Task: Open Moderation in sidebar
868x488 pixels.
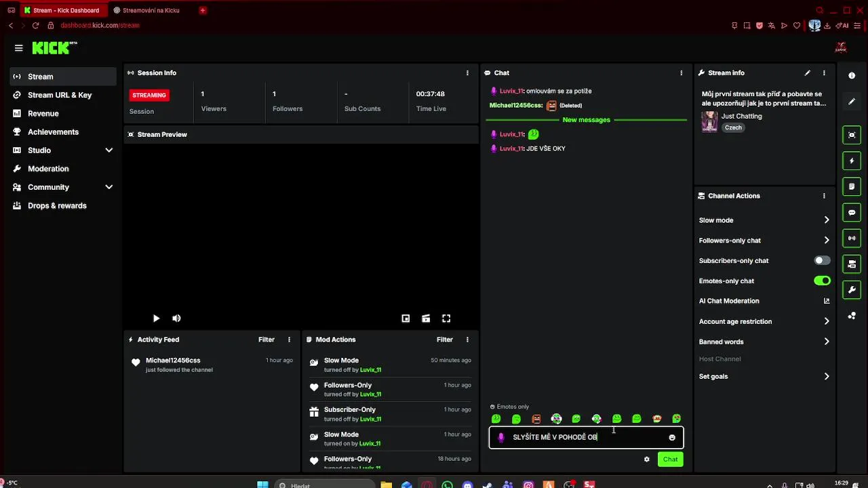Action: (x=63, y=169)
